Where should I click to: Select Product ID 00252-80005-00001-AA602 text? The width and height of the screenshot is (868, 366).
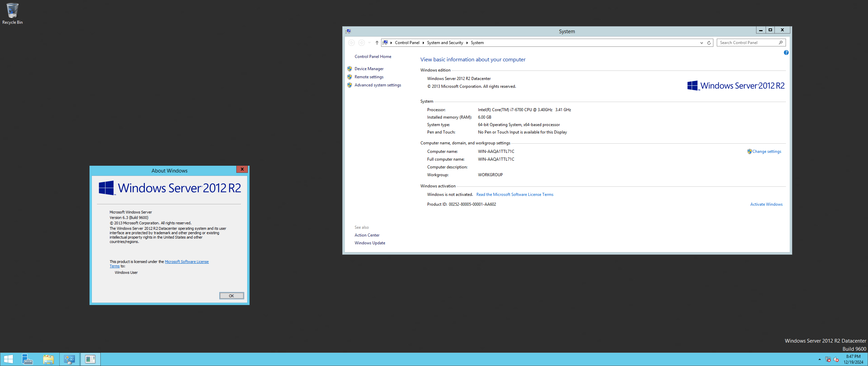click(461, 204)
